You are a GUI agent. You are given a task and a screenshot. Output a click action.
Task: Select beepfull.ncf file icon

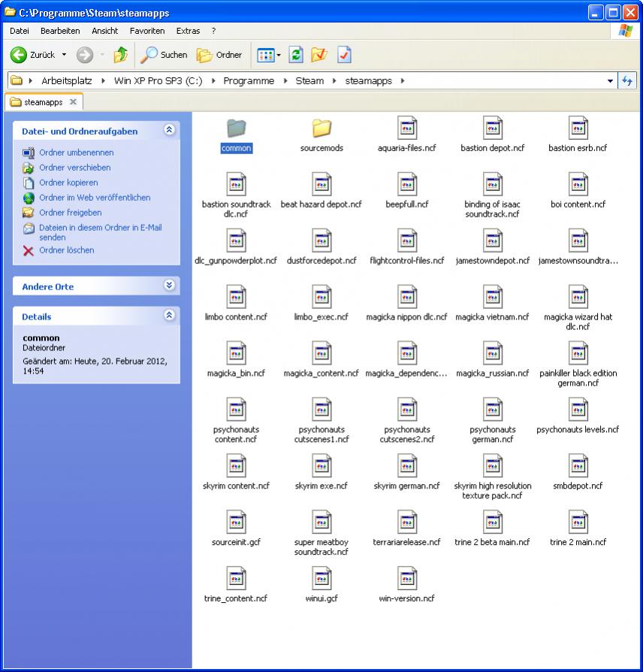coord(407,184)
